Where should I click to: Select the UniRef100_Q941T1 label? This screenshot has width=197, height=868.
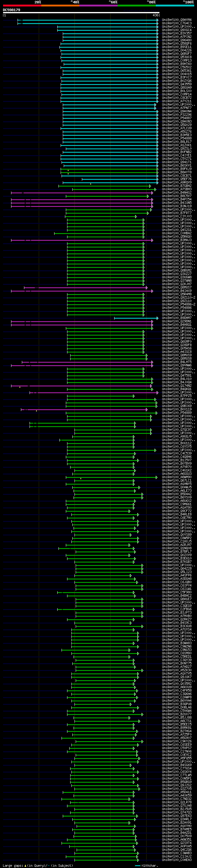(x=177, y=162)
